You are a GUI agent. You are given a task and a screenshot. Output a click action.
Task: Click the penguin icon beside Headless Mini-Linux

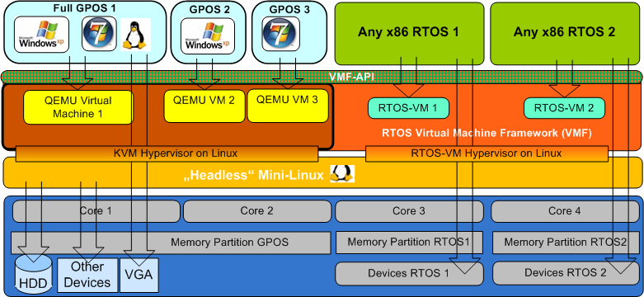342,174
